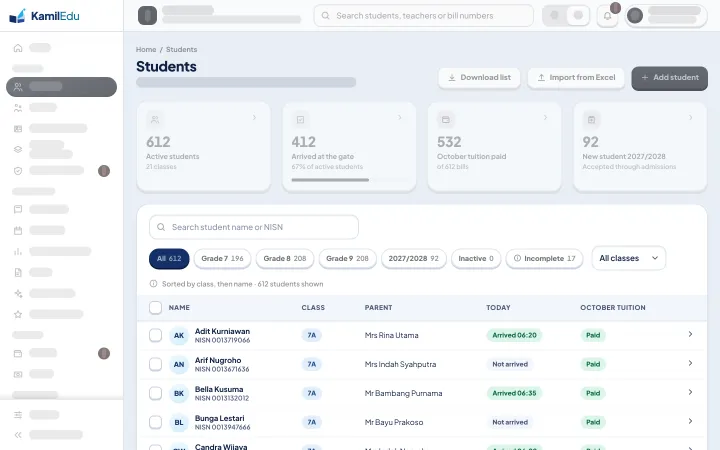
Task: Open the sparkles sidebar icon
Action: point(18,293)
